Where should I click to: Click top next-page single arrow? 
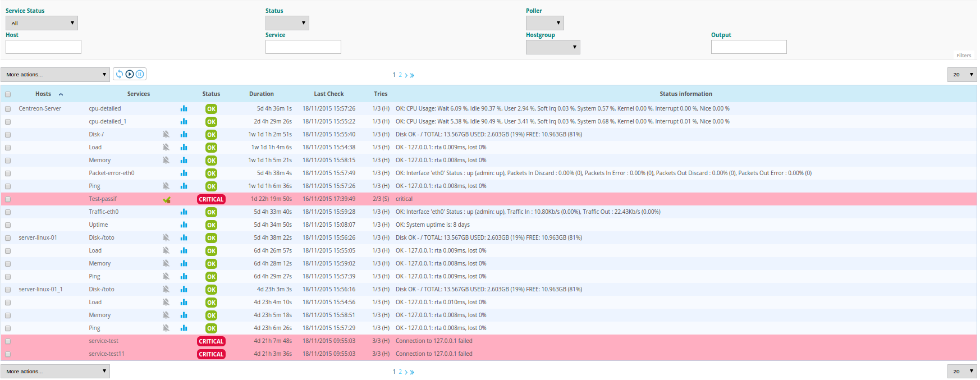406,75
